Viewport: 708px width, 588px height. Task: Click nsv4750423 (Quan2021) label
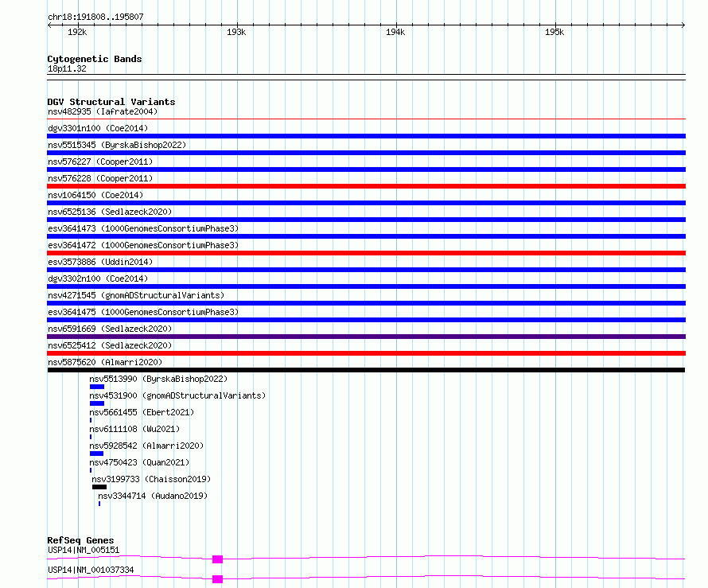139,462
